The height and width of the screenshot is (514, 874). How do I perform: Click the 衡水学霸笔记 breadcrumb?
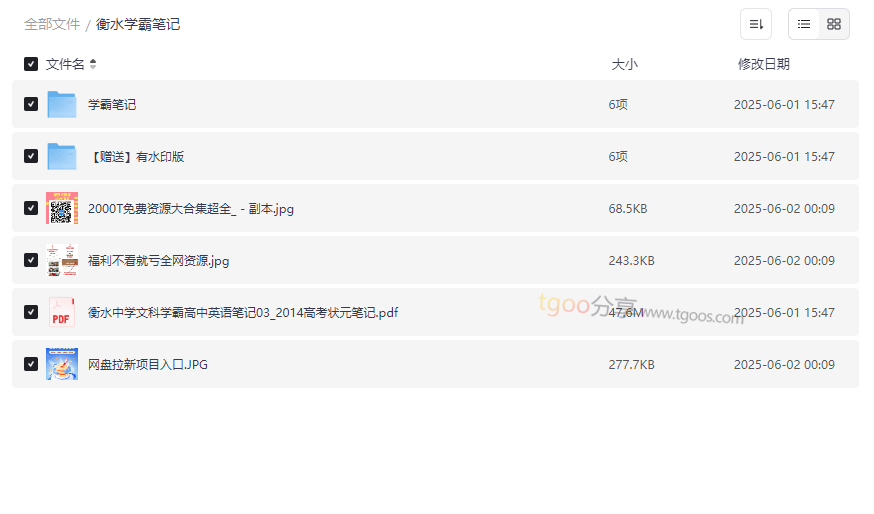(138, 25)
